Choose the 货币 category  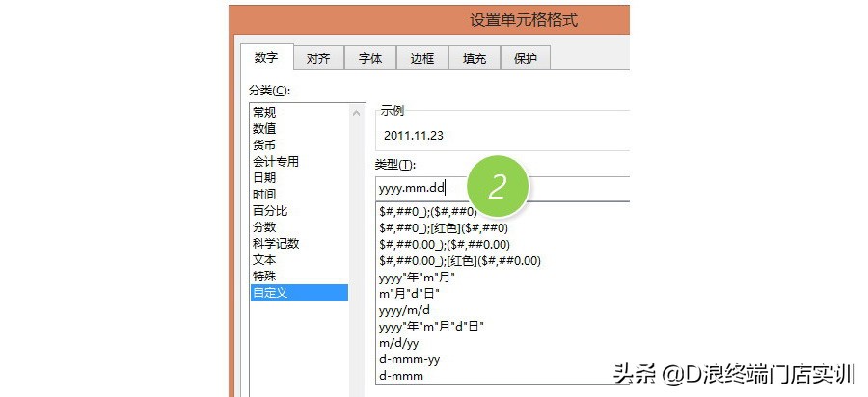point(300,145)
